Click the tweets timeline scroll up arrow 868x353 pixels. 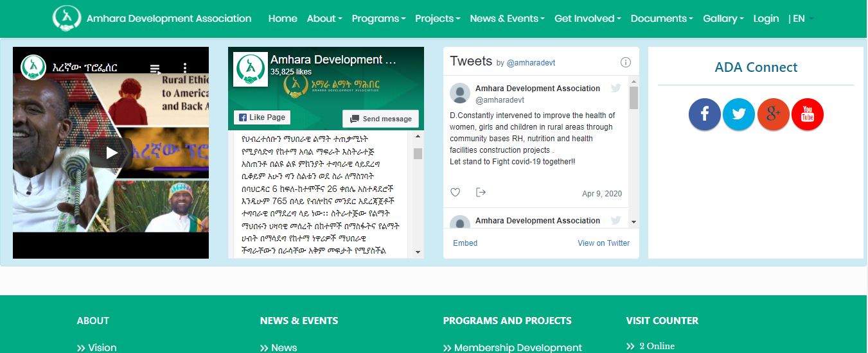click(x=633, y=81)
